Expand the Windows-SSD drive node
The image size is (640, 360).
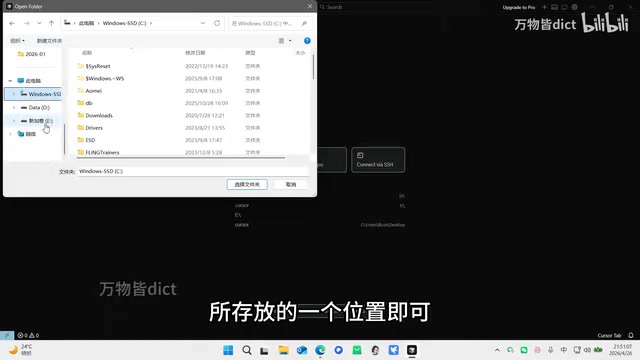(13, 94)
